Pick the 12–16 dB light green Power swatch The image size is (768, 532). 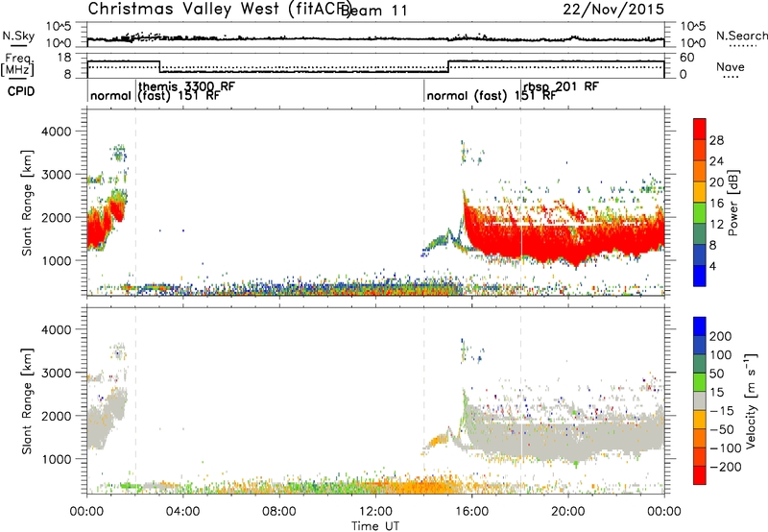point(700,213)
